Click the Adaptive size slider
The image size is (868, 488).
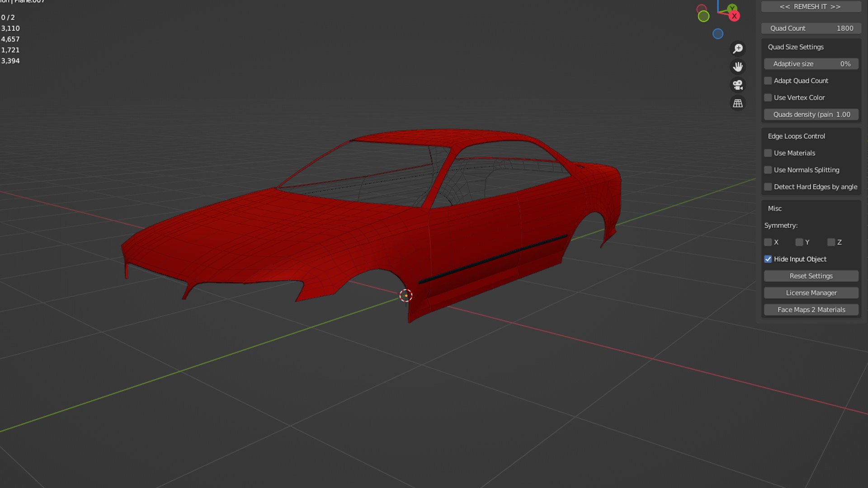coord(811,64)
